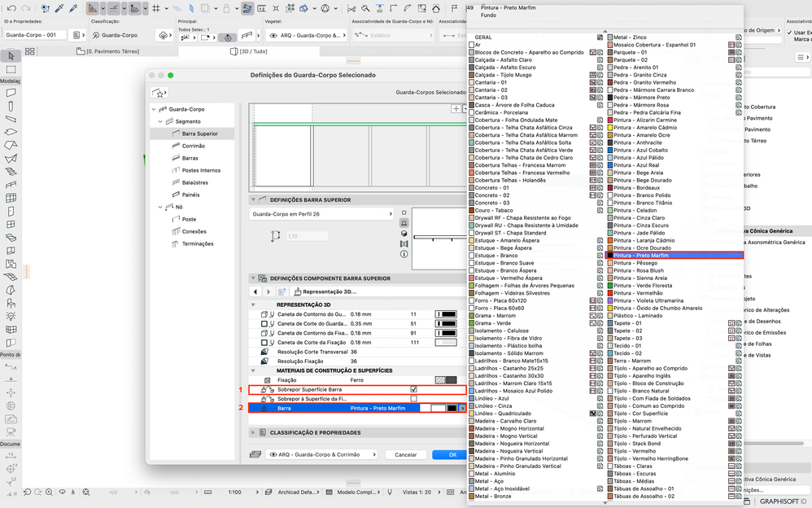Select the Marquee tool in the toolbox
Image resolution: width=812 pixels, height=508 pixels.
click(x=11, y=69)
